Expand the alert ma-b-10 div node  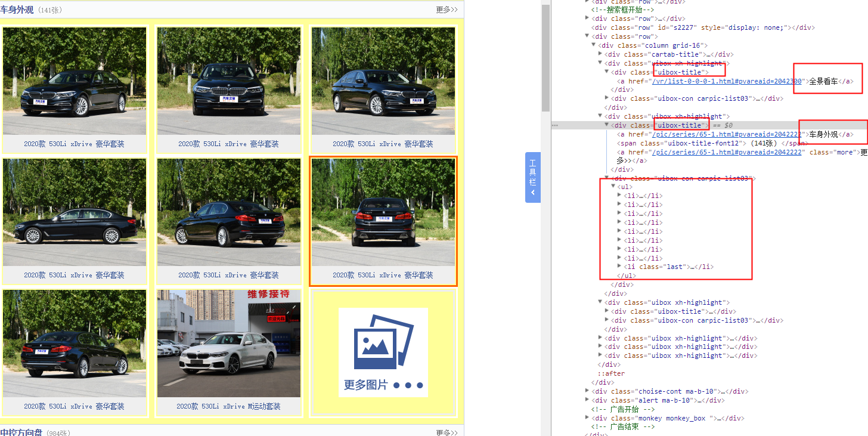click(x=588, y=400)
